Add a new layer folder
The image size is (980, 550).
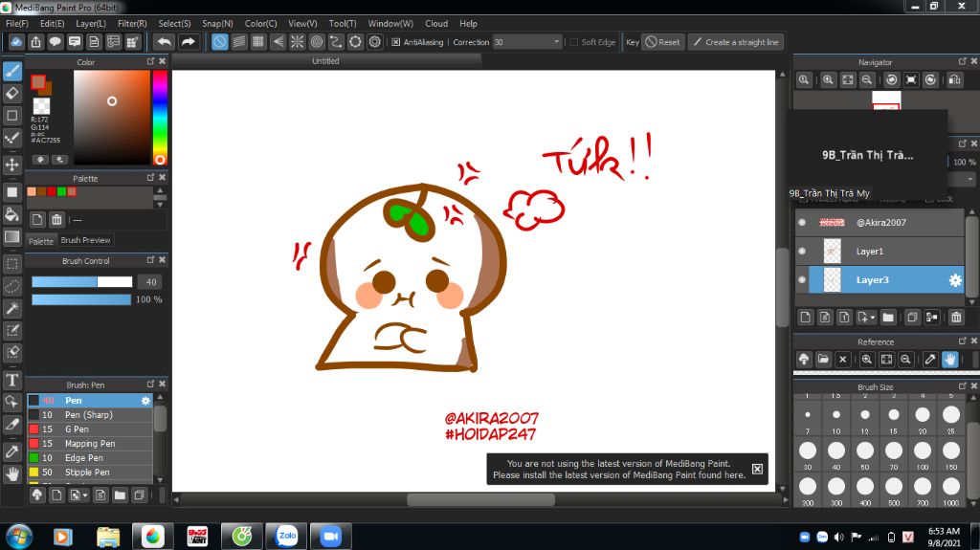888,317
